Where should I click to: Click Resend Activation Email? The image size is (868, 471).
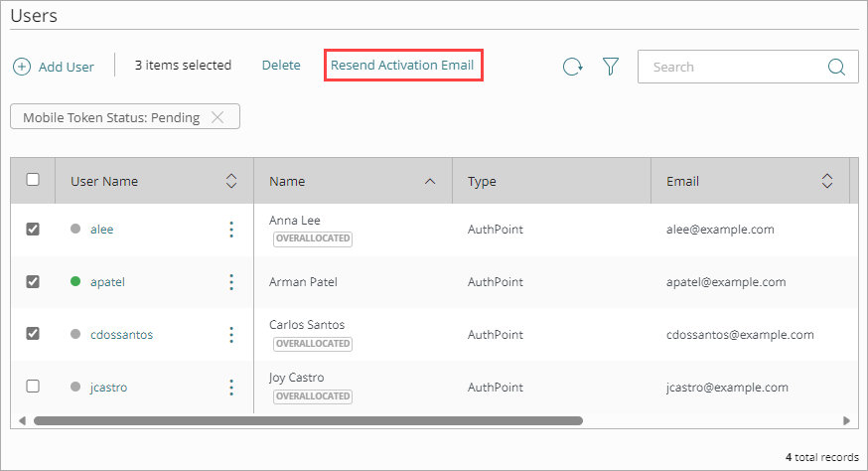click(402, 66)
